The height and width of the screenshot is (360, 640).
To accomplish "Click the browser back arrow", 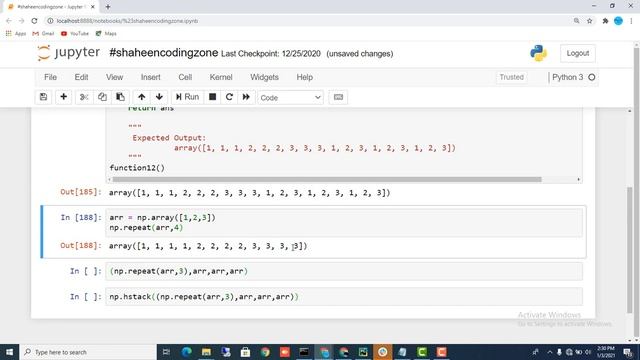I will tap(9, 21).
